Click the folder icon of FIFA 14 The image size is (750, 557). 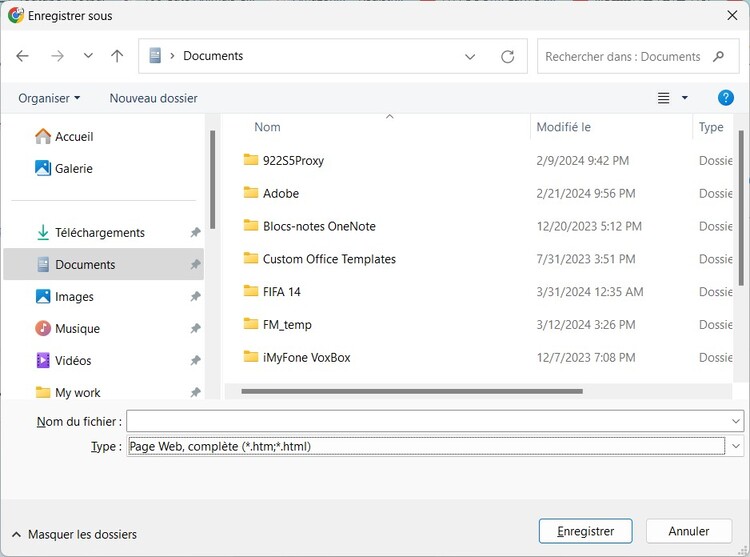tap(251, 291)
